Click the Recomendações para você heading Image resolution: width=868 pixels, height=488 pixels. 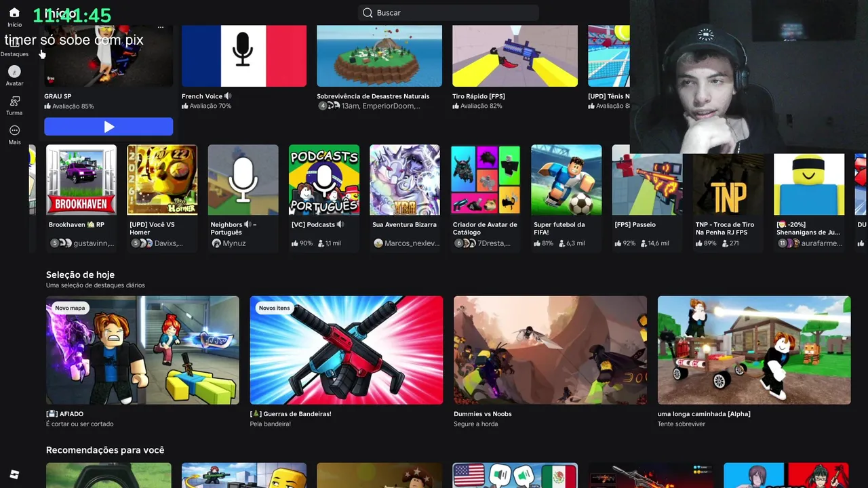105,450
